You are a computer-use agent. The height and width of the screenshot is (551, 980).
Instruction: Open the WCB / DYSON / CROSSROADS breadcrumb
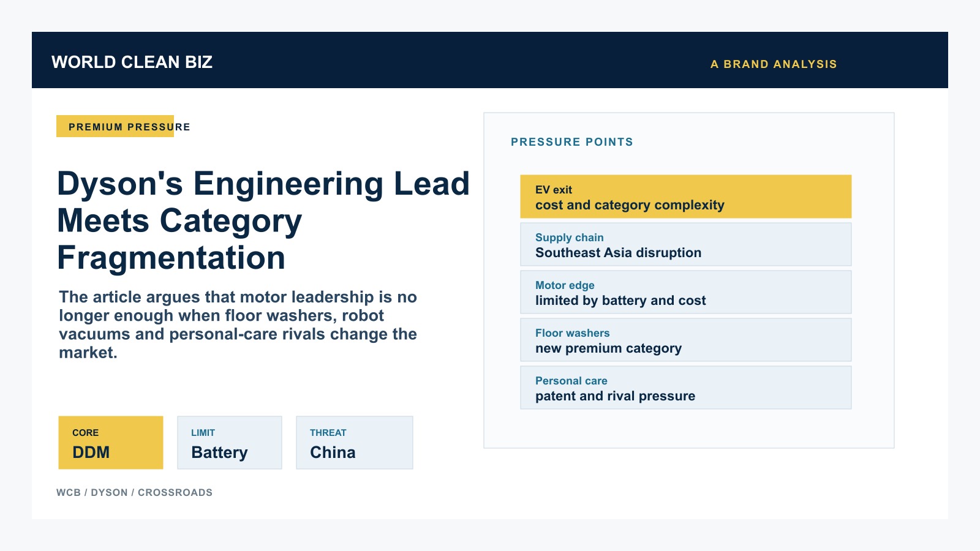tap(134, 492)
